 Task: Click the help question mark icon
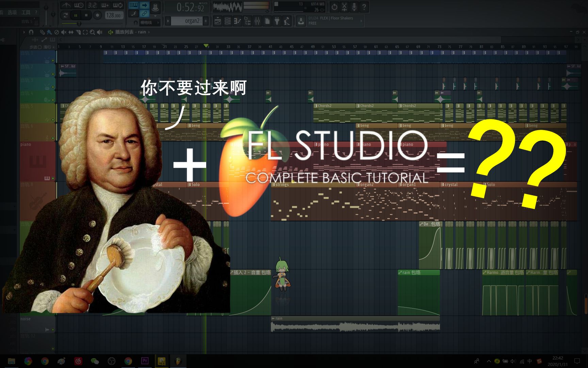click(364, 7)
